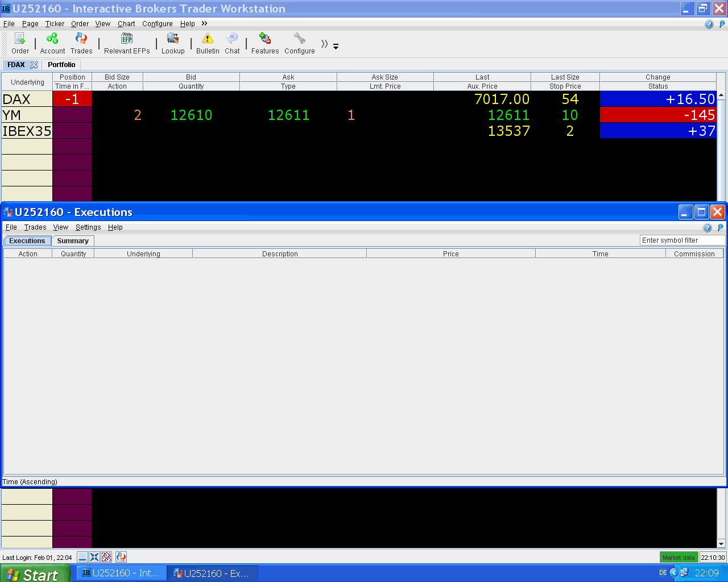Click the Trades toolbar icon

click(81, 43)
